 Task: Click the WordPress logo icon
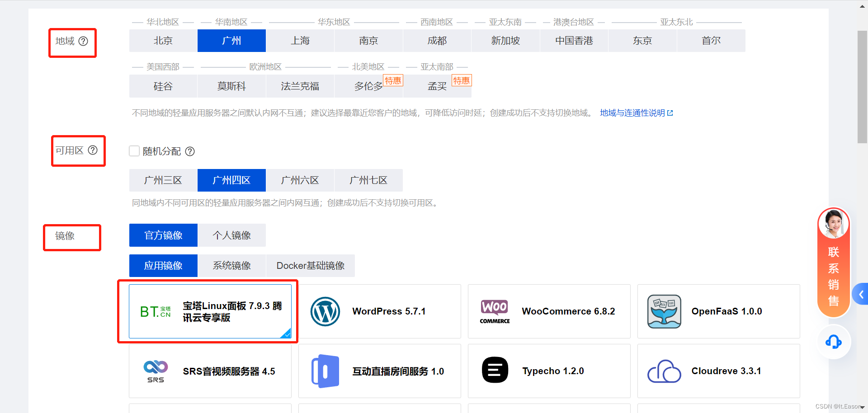(x=325, y=311)
